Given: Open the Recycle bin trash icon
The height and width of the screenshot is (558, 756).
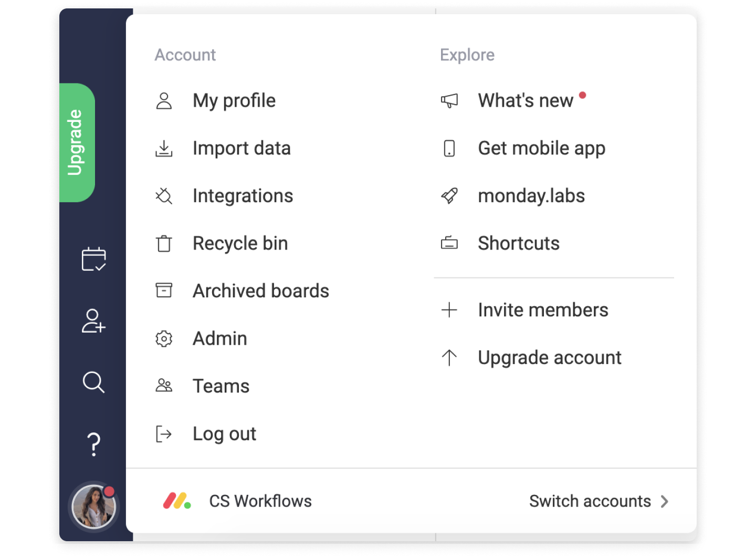Looking at the screenshot, I should pyautogui.click(x=164, y=243).
